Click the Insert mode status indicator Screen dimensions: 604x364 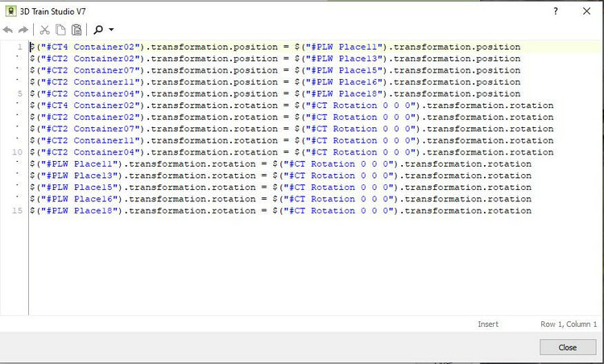488,325
